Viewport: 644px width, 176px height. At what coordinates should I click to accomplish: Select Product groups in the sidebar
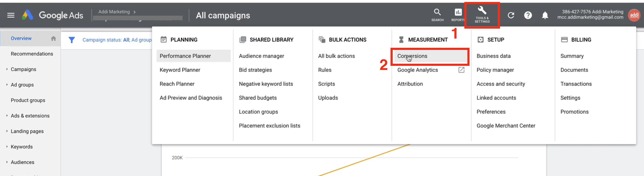28,100
